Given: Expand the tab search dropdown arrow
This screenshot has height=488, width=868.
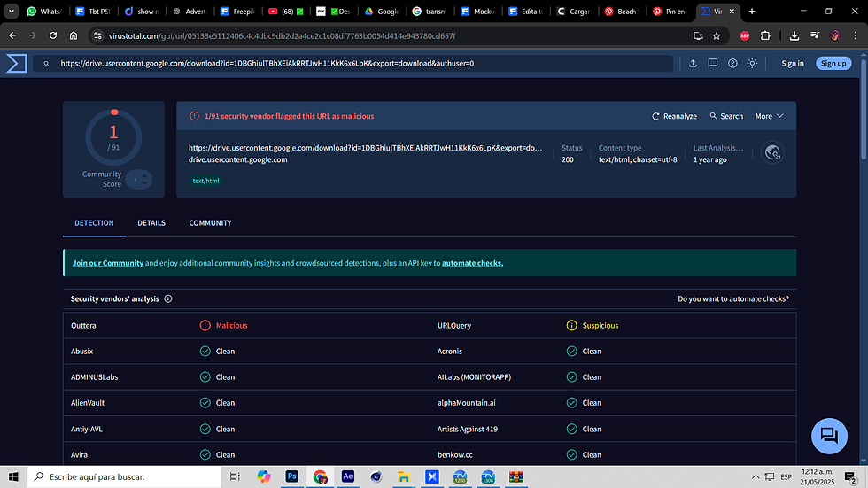Looking at the screenshot, I should [x=11, y=11].
